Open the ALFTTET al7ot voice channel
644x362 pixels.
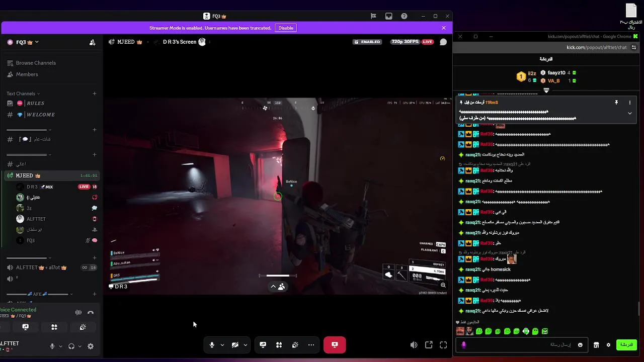pyautogui.click(x=41, y=267)
